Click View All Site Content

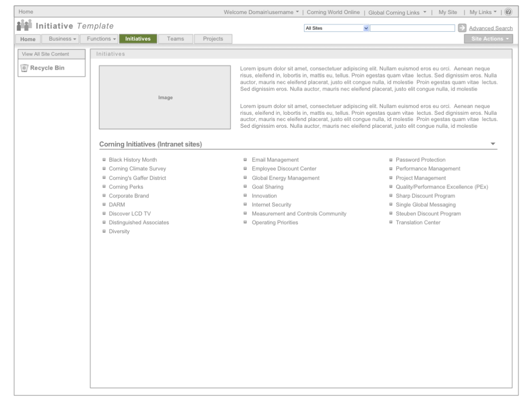coord(46,54)
